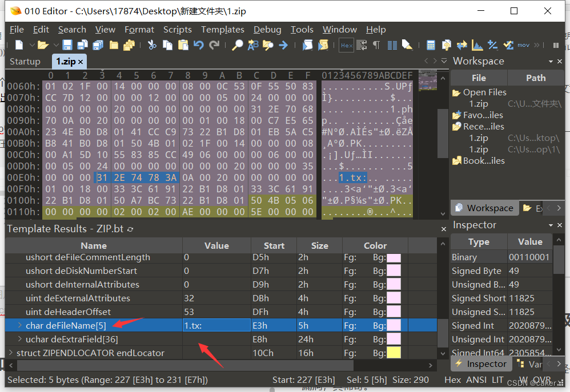Close the 1.zip tab

tap(81, 62)
